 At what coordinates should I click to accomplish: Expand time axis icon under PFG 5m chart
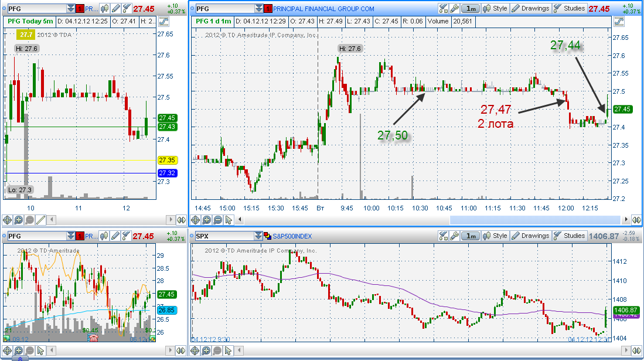[x=181, y=220]
